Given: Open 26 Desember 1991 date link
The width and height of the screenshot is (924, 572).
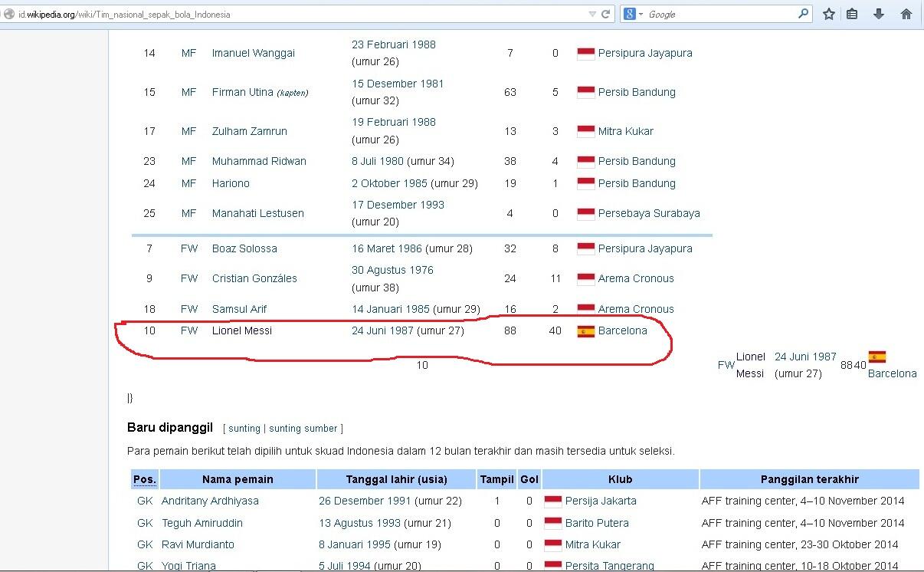Looking at the screenshot, I should (x=365, y=501).
